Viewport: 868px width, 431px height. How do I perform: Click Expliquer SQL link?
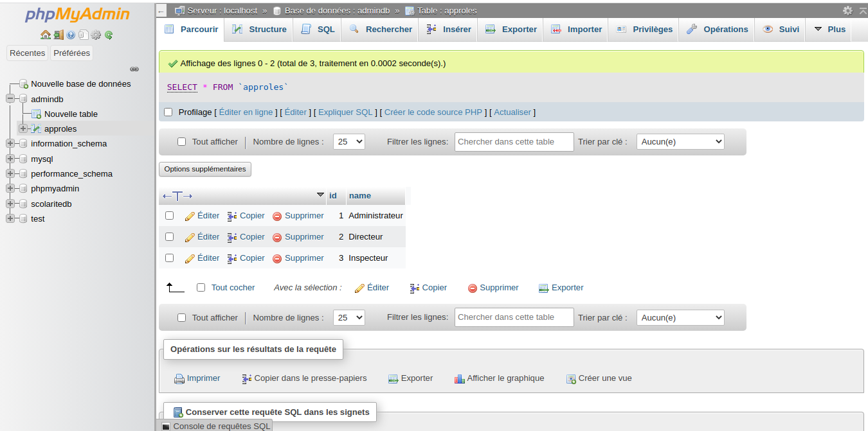(x=345, y=112)
